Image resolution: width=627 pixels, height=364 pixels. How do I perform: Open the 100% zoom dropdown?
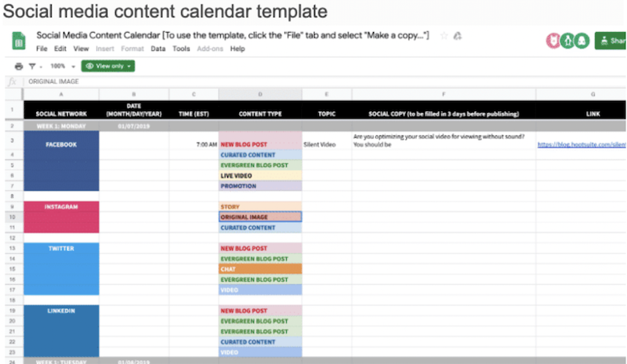63,67
